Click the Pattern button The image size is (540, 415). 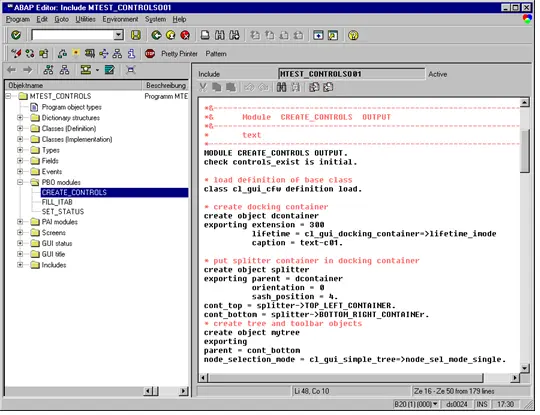point(216,54)
